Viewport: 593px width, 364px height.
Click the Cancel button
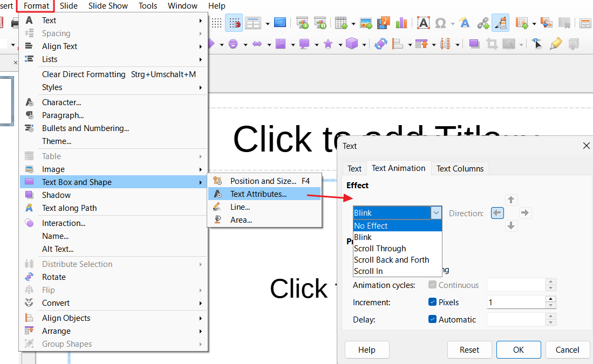(x=567, y=349)
